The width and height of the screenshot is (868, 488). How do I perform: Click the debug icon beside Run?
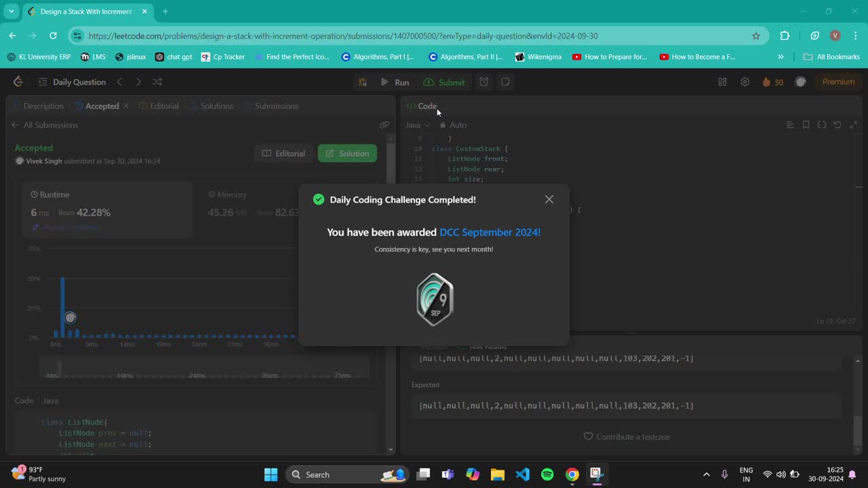pyautogui.click(x=363, y=82)
